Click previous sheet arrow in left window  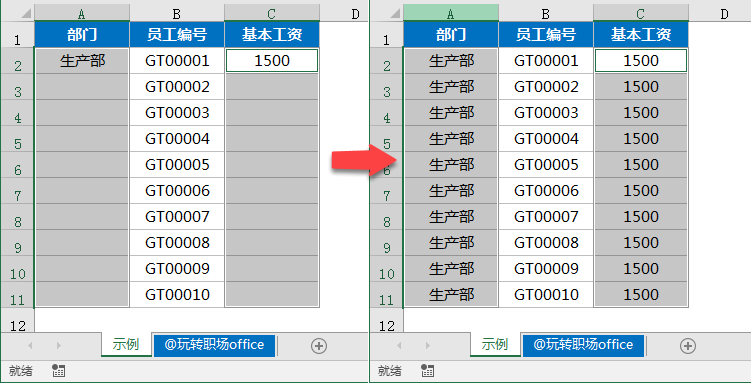(30, 345)
